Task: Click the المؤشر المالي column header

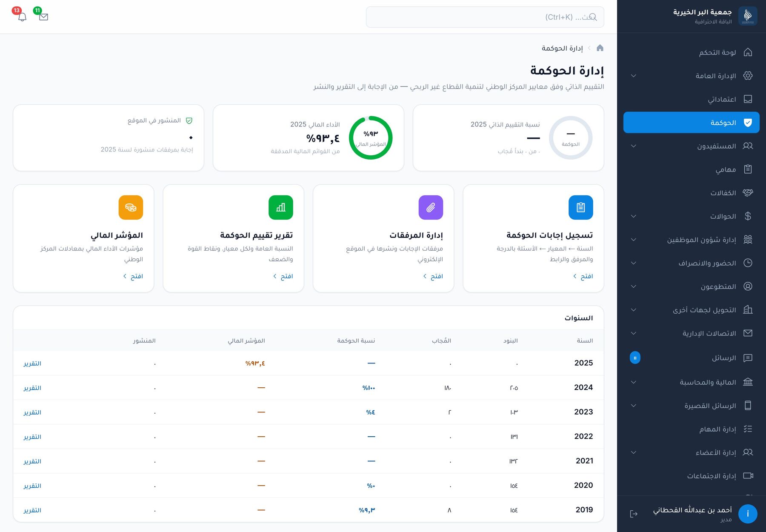Action: (246, 340)
